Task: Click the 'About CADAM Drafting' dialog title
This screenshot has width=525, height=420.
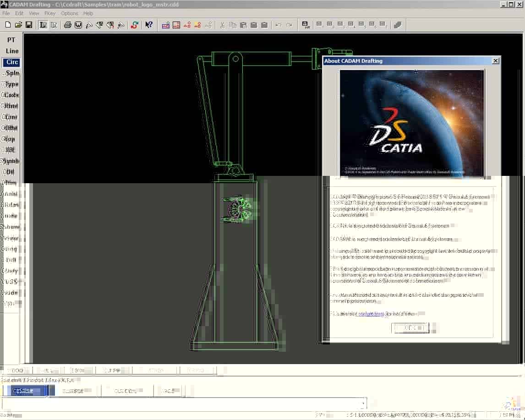Action: 353,61
